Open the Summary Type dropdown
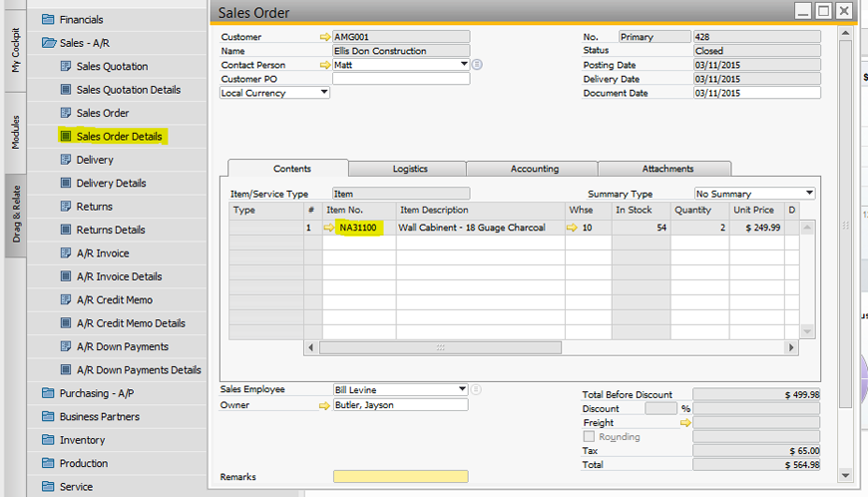This screenshot has height=497, width=868. pyautogui.click(x=809, y=194)
